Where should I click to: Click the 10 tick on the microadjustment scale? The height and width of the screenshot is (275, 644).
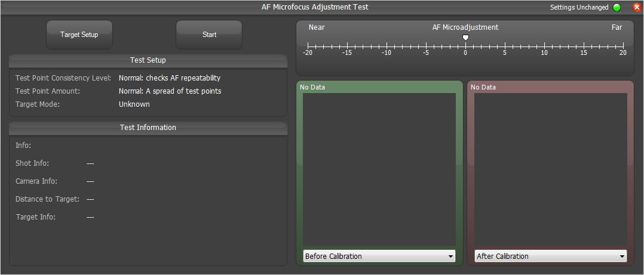click(544, 45)
